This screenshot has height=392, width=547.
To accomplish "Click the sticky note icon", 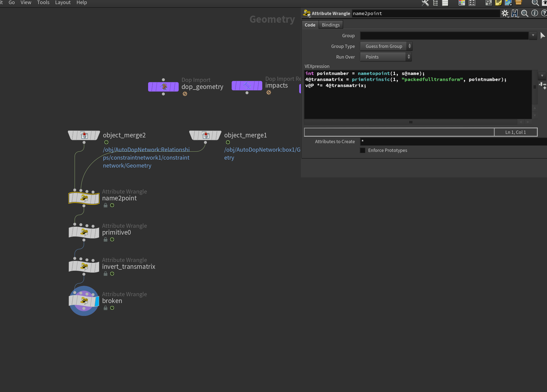I will [x=498, y=3].
